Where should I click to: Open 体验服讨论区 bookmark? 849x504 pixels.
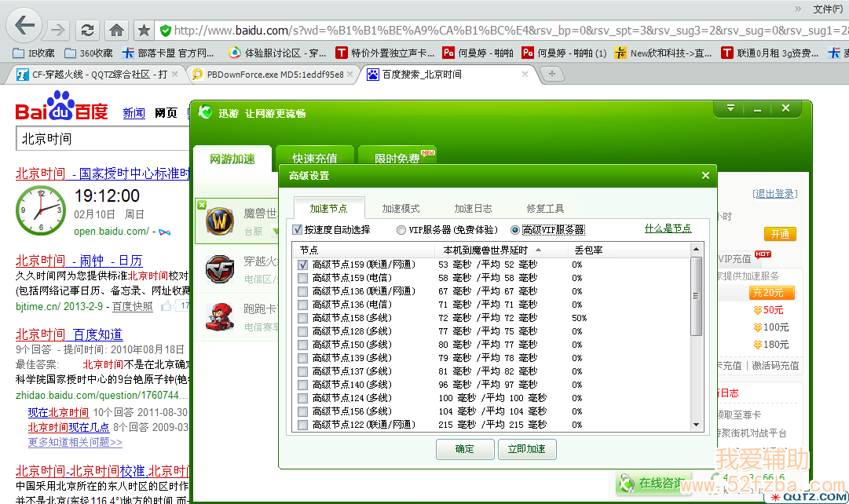pyautogui.click(x=277, y=53)
